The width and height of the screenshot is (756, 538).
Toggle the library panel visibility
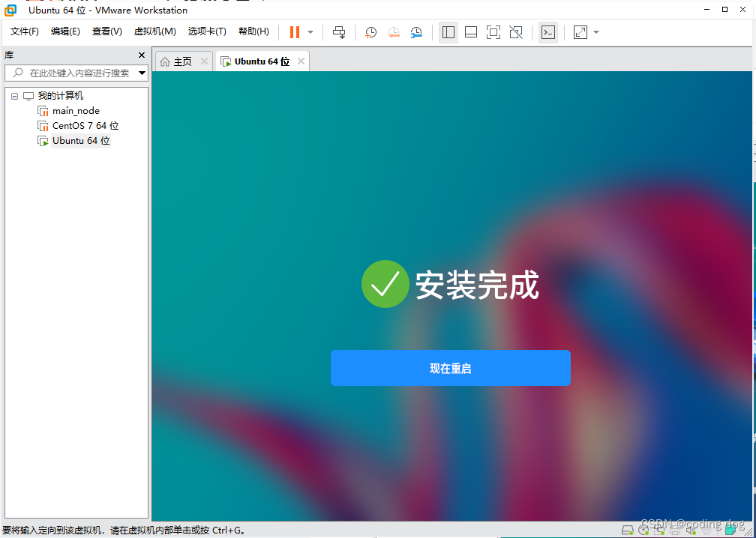coord(448,31)
